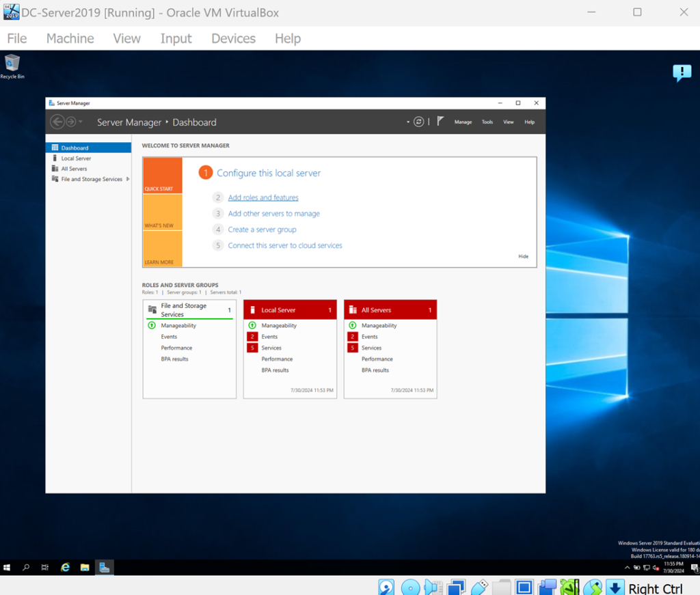Click the Server Manager refresh icon
The width and height of the screenshot is (700, 595).
[418, 122]
